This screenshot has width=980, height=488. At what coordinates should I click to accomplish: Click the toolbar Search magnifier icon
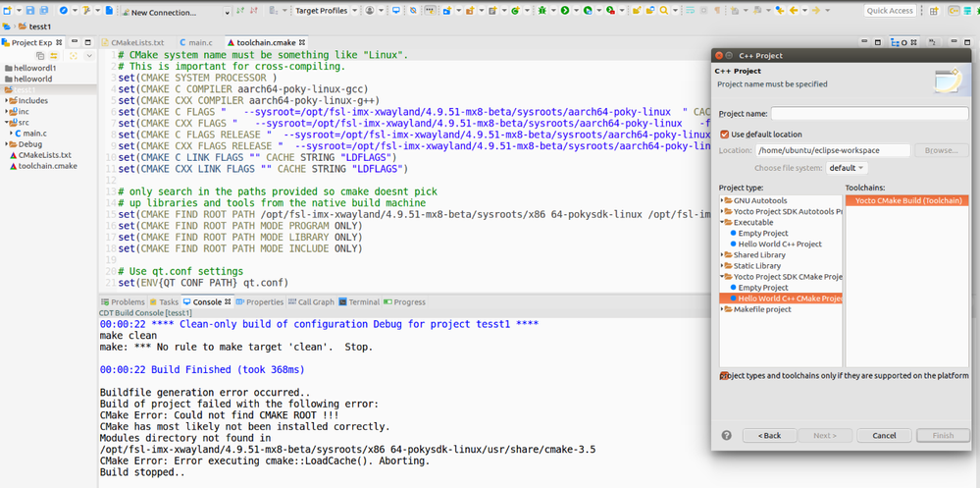(663, 11)
